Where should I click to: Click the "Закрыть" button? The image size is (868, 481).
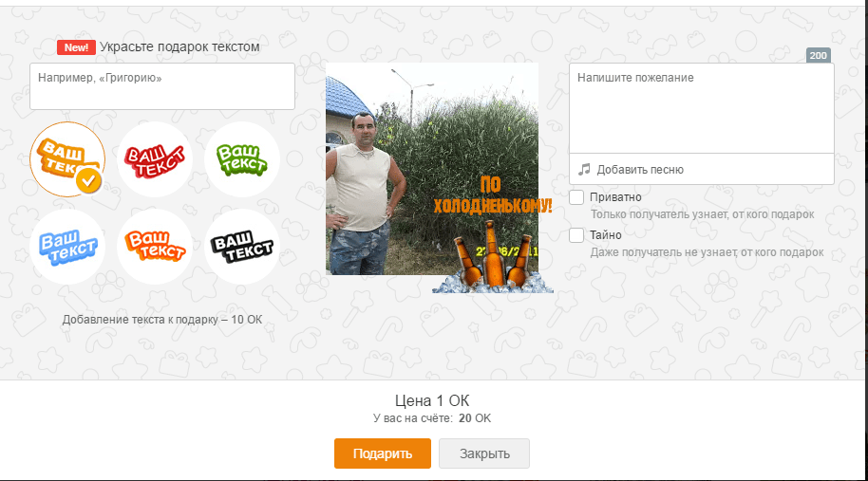point(484,453)
